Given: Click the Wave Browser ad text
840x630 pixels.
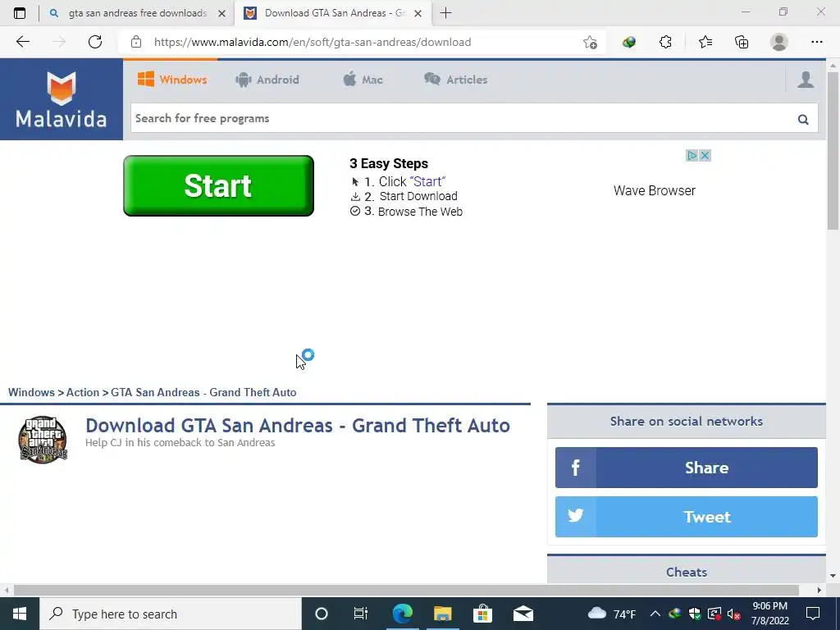Looking at the screenshot, I should click(x=654, y=190).
